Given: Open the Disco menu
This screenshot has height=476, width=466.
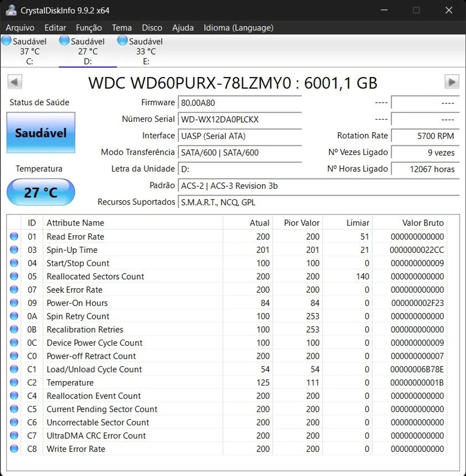Looking at the screenshot, I should (152, 28).
